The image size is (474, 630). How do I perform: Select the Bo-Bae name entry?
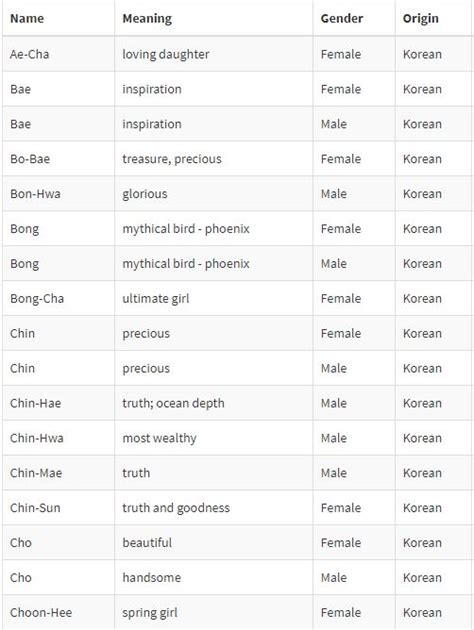click(x=30, y=159)
